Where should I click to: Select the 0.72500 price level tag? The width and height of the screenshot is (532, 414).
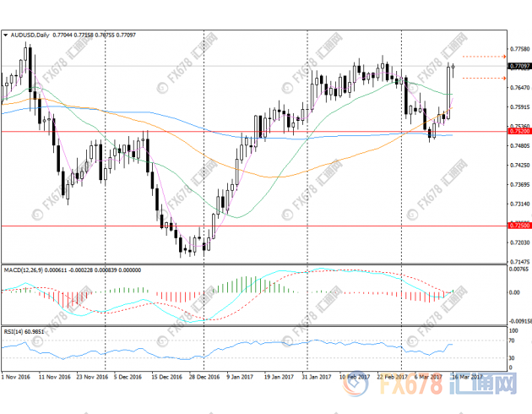[519, 226]
